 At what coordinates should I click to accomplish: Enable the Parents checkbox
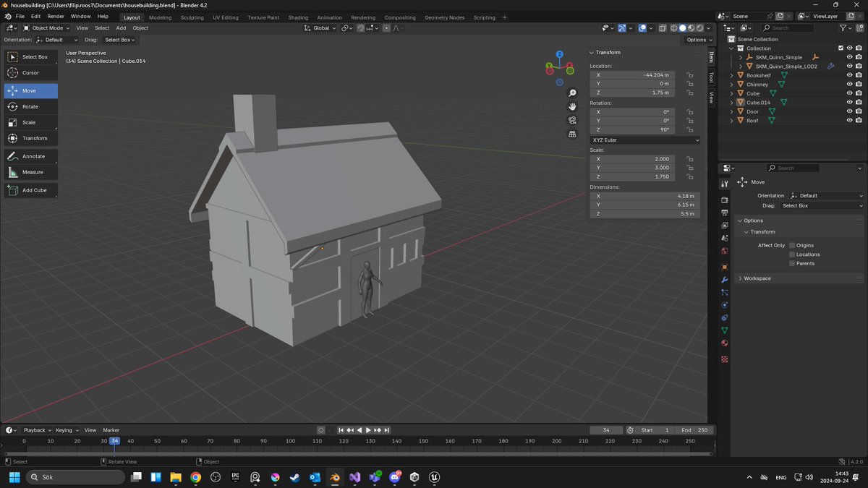pos(792,263)
